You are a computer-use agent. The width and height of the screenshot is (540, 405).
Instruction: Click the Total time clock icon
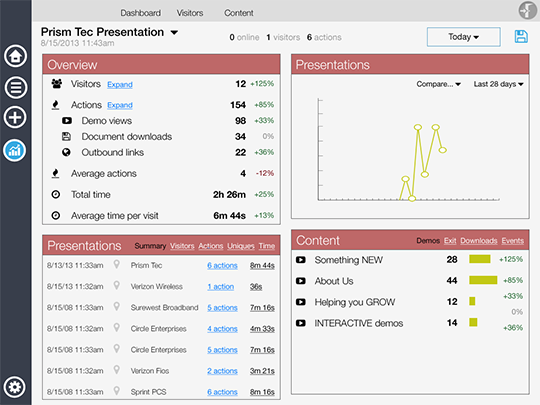pyautogui.click(x=56, y=195)
